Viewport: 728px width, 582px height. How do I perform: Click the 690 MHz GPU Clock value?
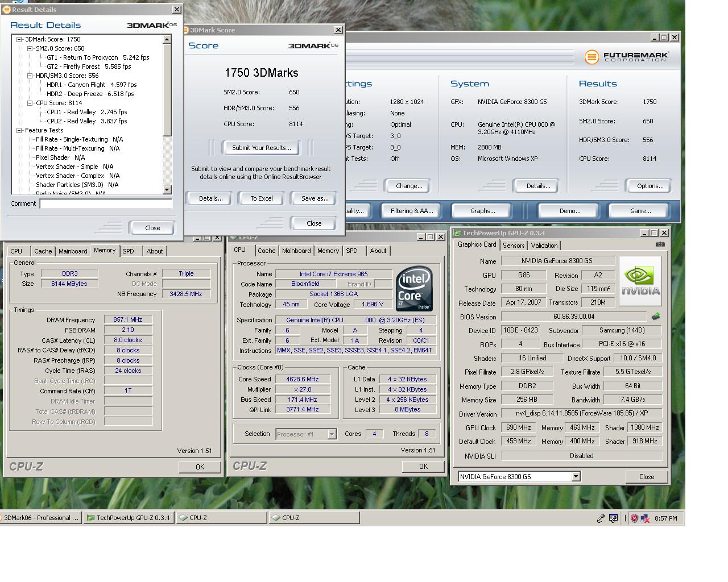pyautogui.click(x=518, y=427)
